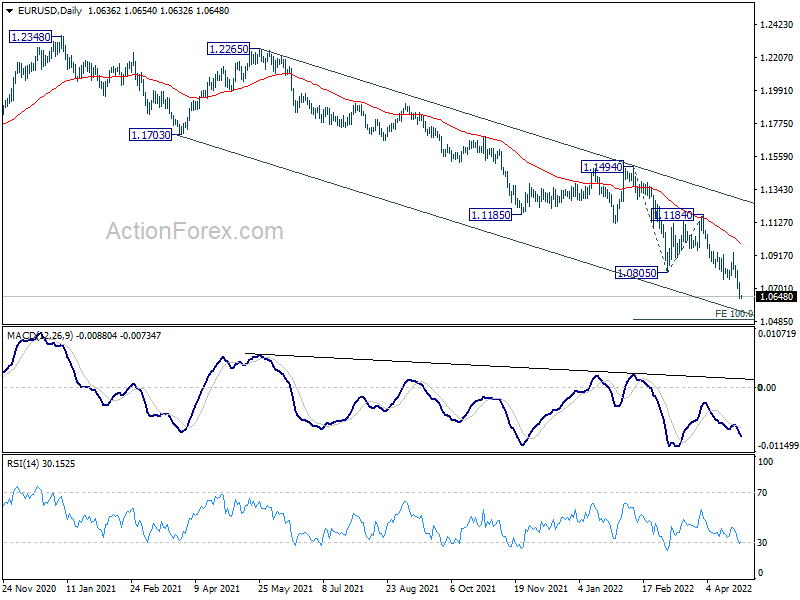Select the 1.14940 price label

tap(603, 167)
